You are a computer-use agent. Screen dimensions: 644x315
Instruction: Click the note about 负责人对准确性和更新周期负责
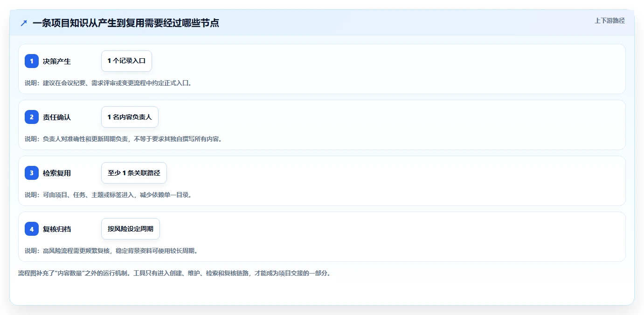(124, 139)
